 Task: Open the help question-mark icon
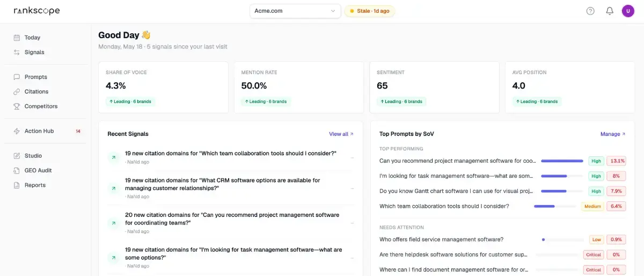(590, 11)
